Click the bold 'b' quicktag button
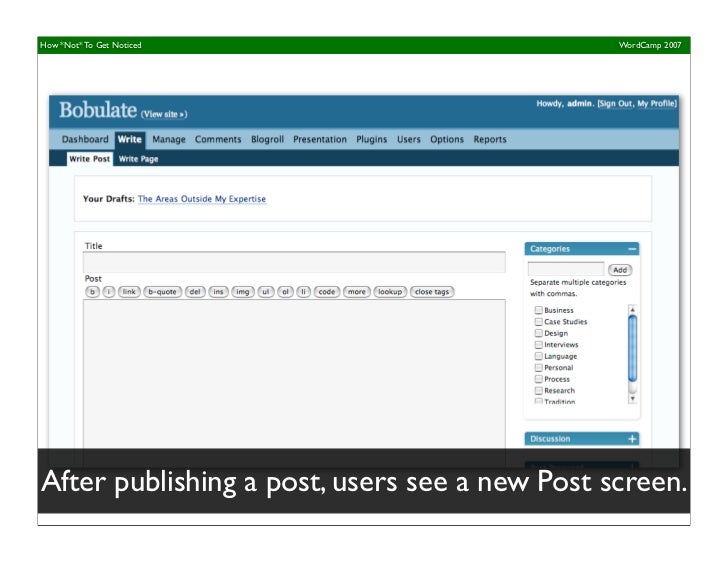The width and height of the screenshot is (728, 563). (x=92, y=292)
